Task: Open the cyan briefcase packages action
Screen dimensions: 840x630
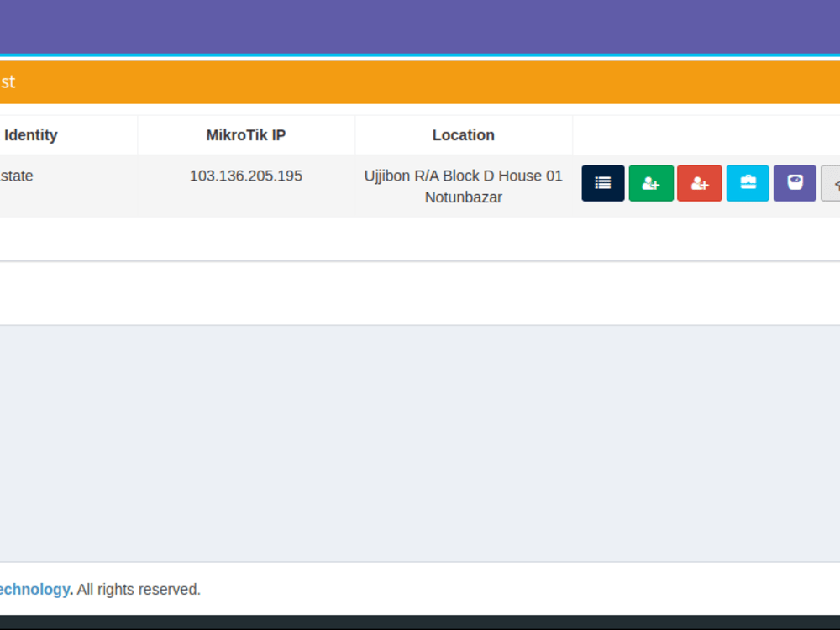Action: 747,183
